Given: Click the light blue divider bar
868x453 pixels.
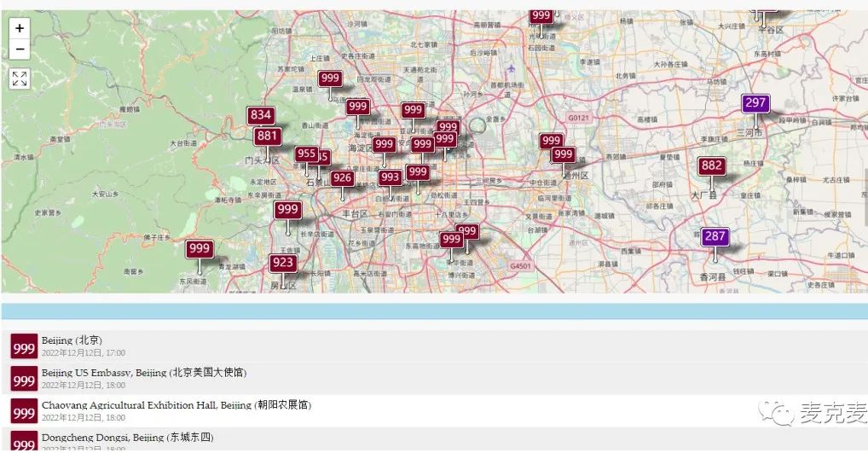Looking at the screenshot, I should click(x=434, y=311).
